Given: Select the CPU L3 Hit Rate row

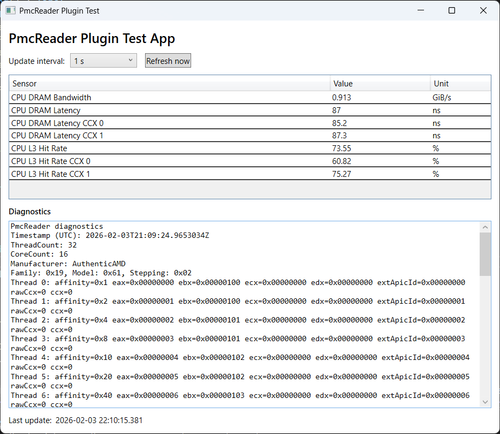Looking at the screenshot, I should pos(250,148).
